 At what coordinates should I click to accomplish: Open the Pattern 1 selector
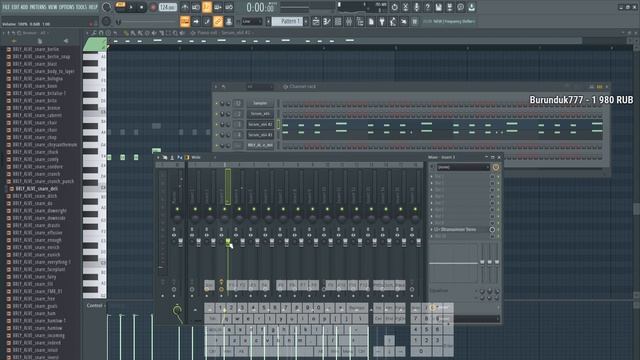pyautogui.click(x=287, y=21)
